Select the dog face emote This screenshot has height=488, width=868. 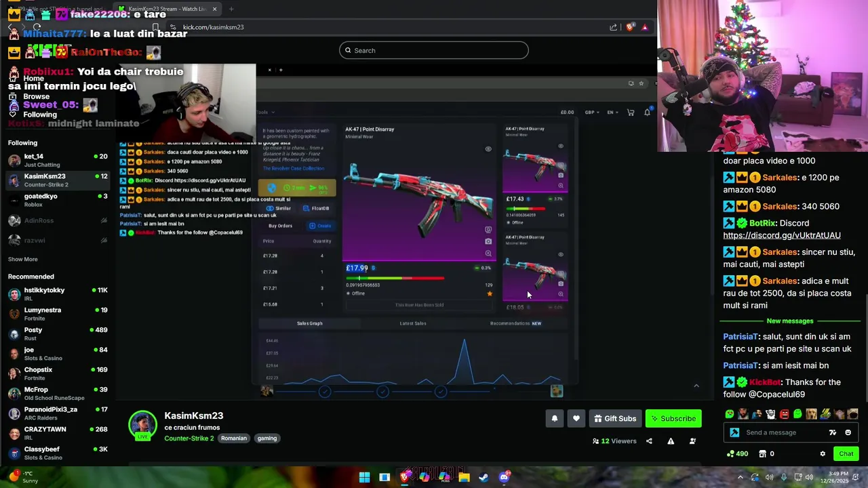tap(811, 414)
